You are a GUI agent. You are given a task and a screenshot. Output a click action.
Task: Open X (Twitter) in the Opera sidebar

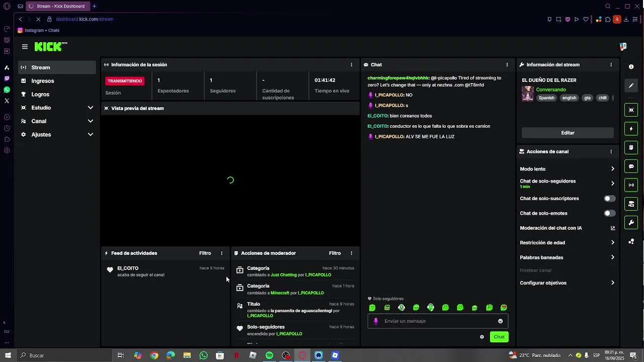[x=7, y=101]
